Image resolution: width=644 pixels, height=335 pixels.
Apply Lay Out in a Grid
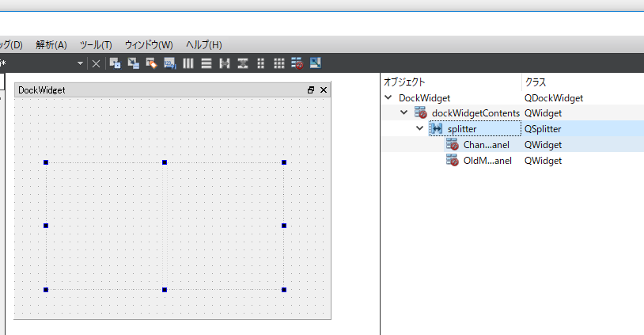279,63
